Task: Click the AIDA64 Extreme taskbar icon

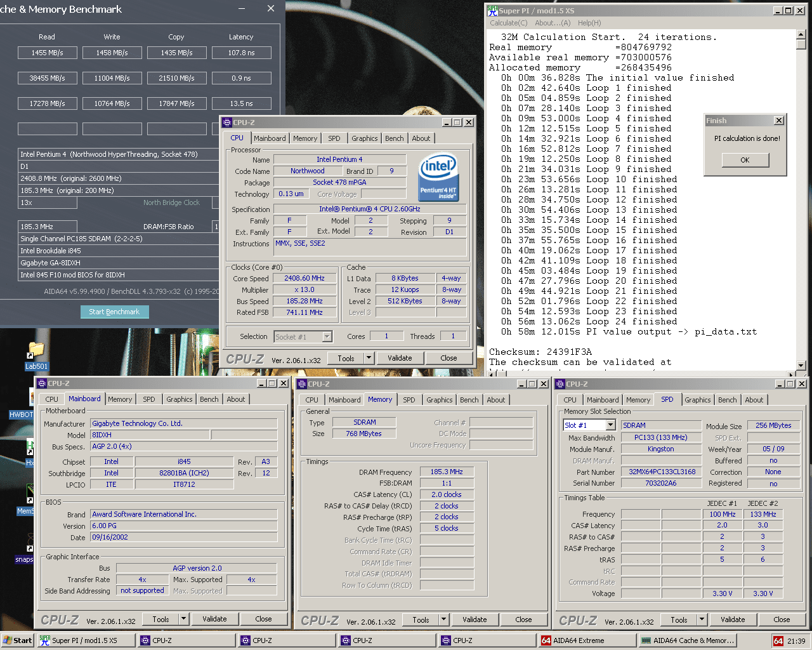Action: (586, 640)
